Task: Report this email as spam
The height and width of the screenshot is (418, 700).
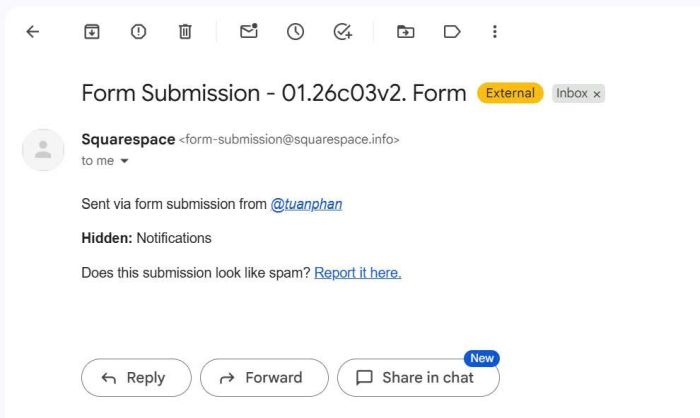Action: click(x=138, y=32)
